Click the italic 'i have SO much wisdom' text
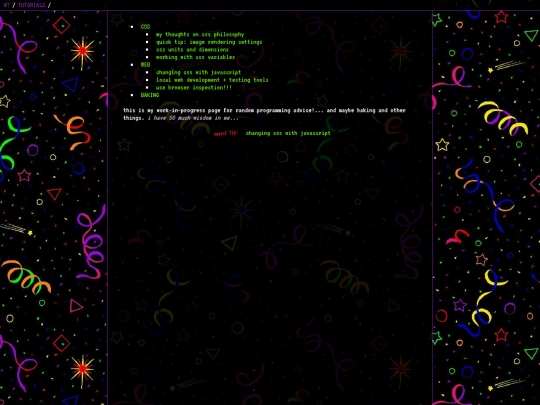This screenshot has height=405, width=540. coord(193,118)
